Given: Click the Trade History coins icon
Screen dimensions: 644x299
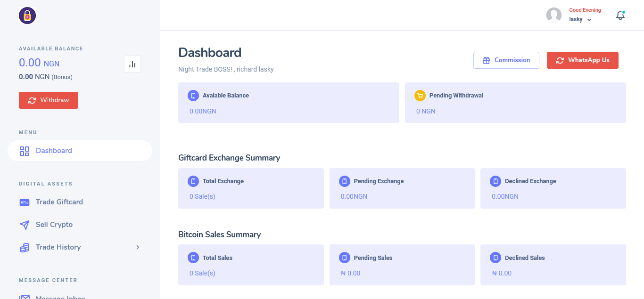Looking at the screenshot, I should point(25,247).
